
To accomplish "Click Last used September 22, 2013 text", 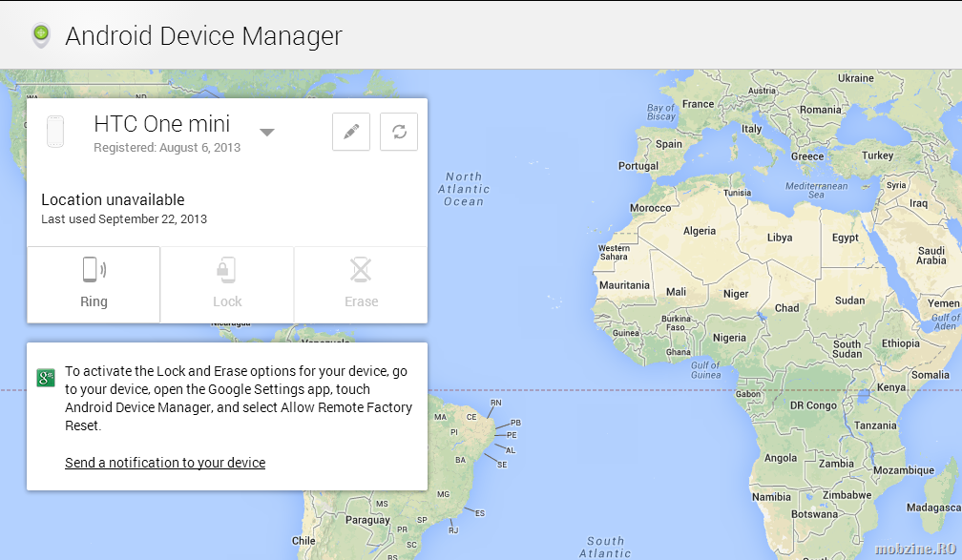I will 124,219.
